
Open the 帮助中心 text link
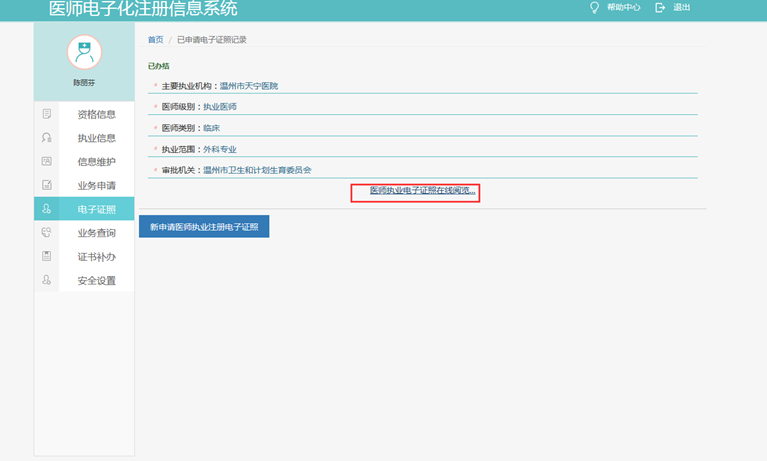click(623, 8)
